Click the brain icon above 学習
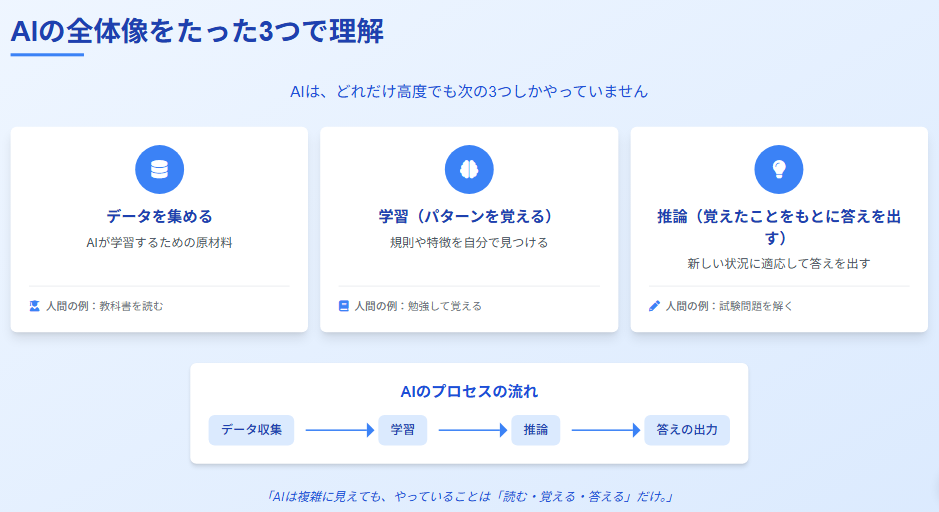The width and height of the screenshot is (939, 512). [x=469, y=170]
